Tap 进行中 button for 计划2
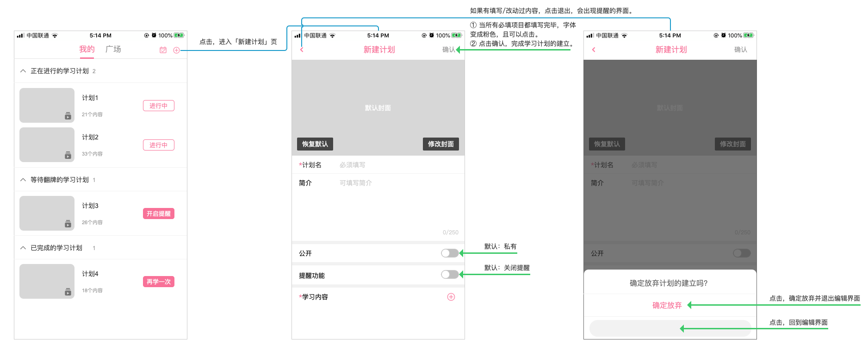 159,145
